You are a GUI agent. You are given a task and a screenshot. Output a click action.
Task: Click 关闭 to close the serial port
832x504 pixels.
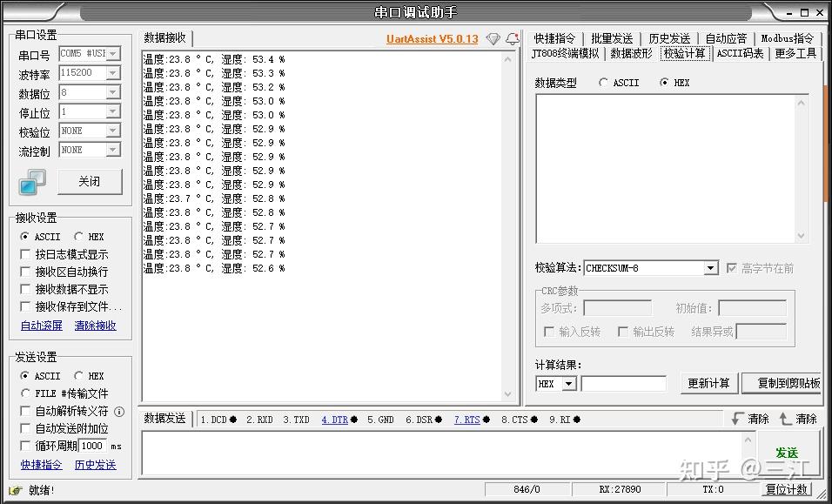click(90, 181)
